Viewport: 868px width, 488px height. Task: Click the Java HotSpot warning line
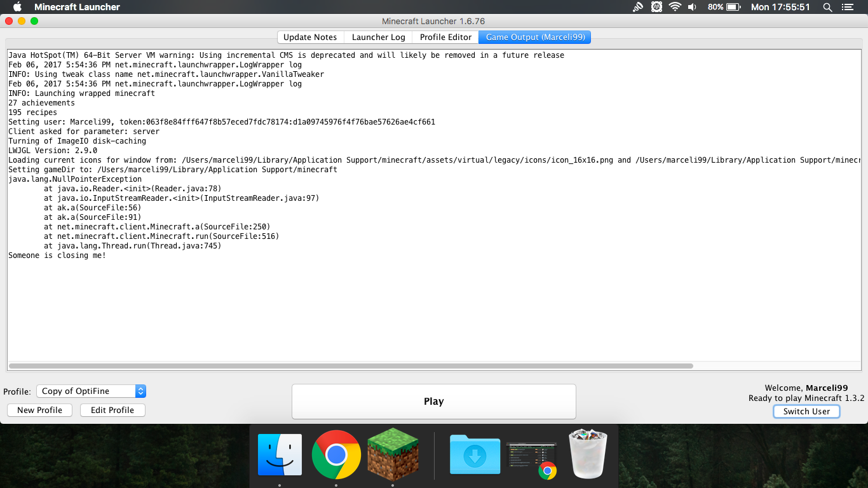(x=286, y=55)
